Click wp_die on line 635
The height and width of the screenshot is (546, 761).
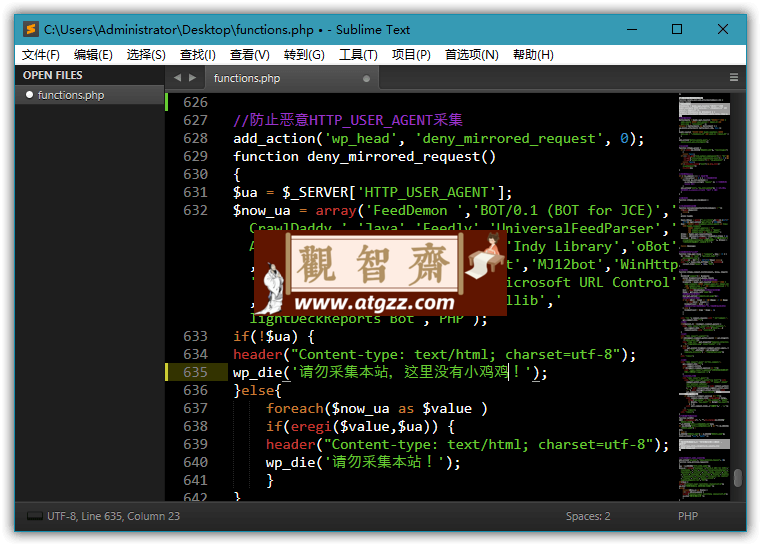pos(257,372)
